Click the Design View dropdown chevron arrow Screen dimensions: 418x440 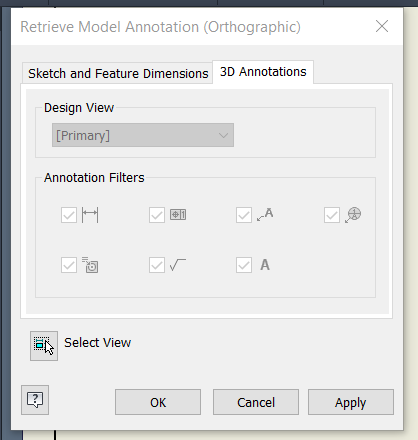click(x=223, y=135)
